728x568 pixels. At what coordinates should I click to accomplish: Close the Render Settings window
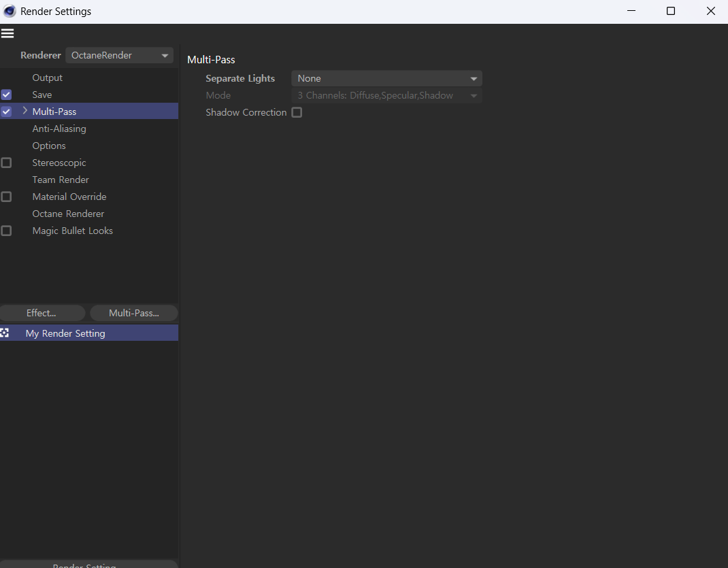tap(710, 11)
